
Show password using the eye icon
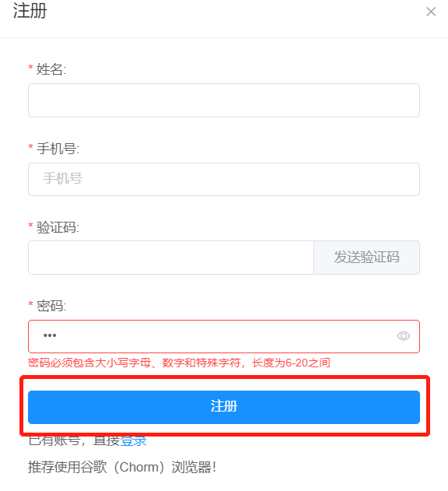tap(403, 336)
